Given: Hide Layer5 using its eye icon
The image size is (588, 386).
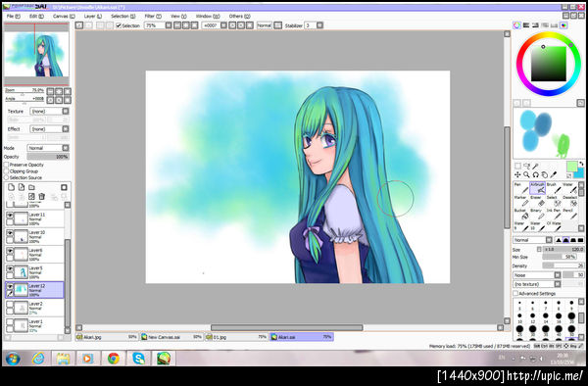Looking at the screenshot, I should (10, 268).
